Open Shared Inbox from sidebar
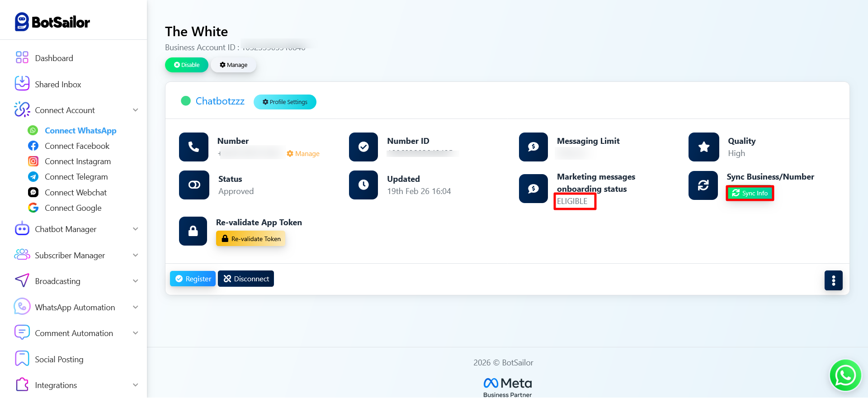Viewport: 868px width, 398px height. pos(58,85)
